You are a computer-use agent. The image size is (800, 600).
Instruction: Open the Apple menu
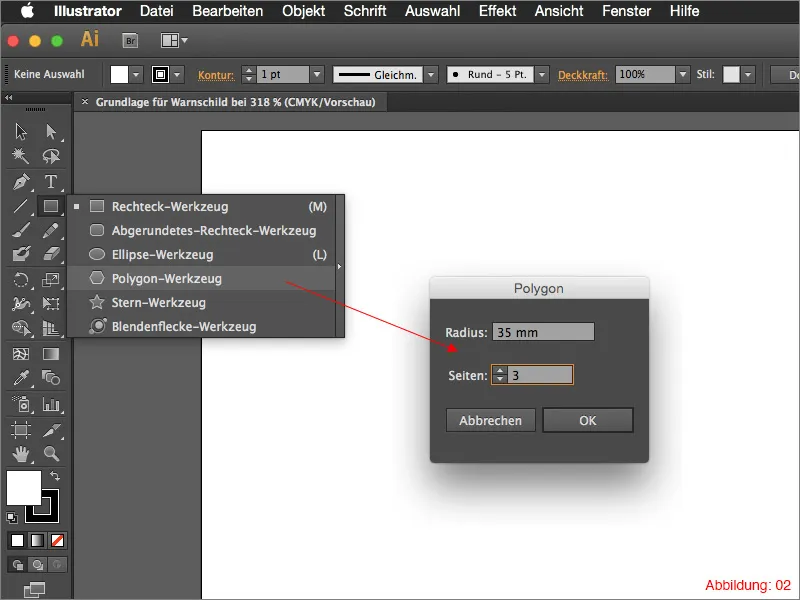28,11
